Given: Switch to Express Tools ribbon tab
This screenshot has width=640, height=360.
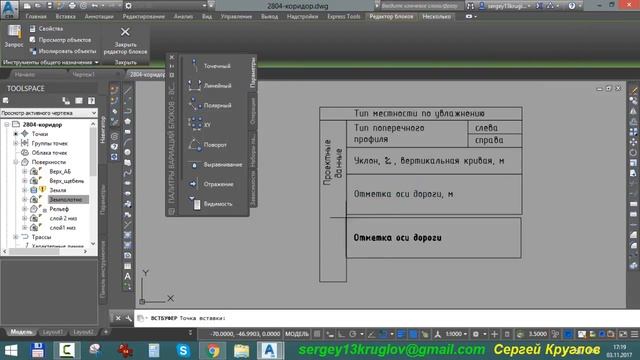Looking at the screenshot, I should click(344, 16).
